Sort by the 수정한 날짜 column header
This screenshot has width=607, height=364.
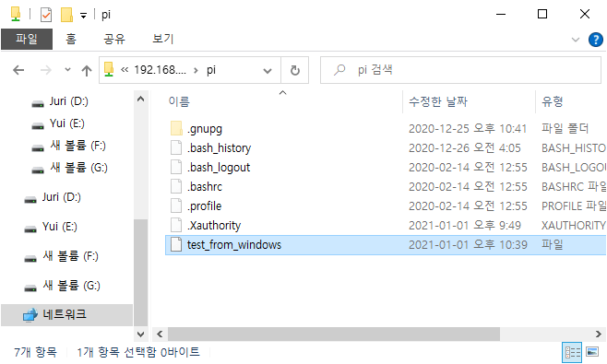(x=438, y=101)
